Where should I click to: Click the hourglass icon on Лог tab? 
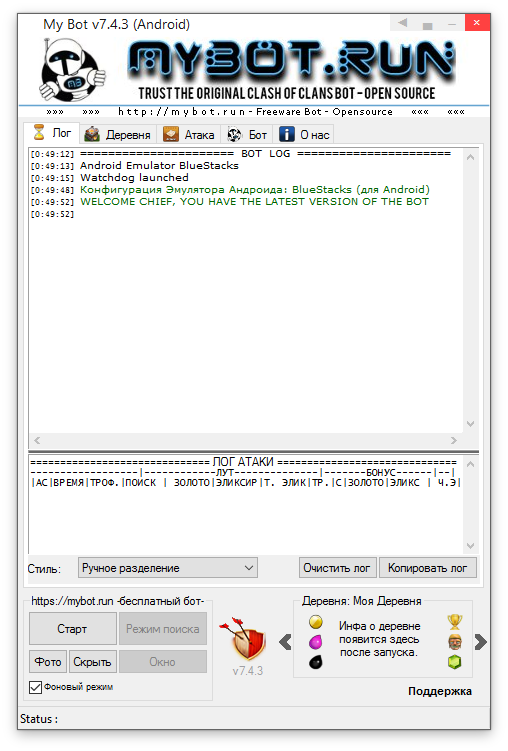[39, 133]
